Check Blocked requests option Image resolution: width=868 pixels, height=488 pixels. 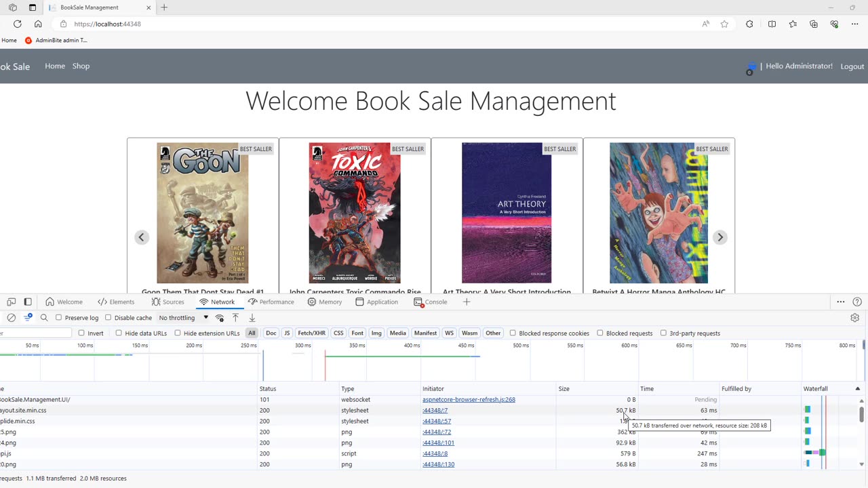click(600, 333)
